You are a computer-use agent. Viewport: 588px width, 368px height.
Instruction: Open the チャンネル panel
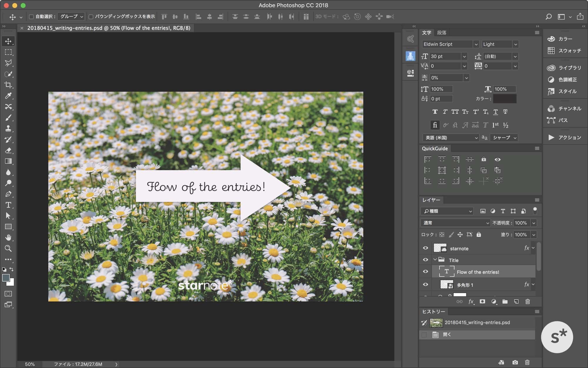569,109
